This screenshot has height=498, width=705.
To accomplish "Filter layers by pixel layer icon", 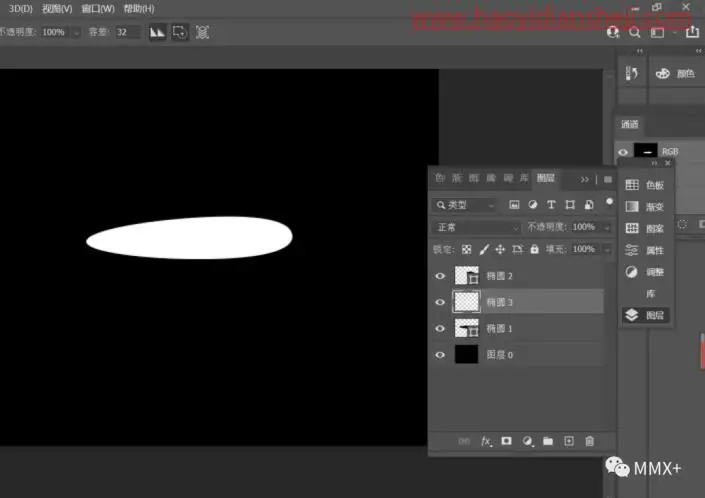I will coord(514,205).
